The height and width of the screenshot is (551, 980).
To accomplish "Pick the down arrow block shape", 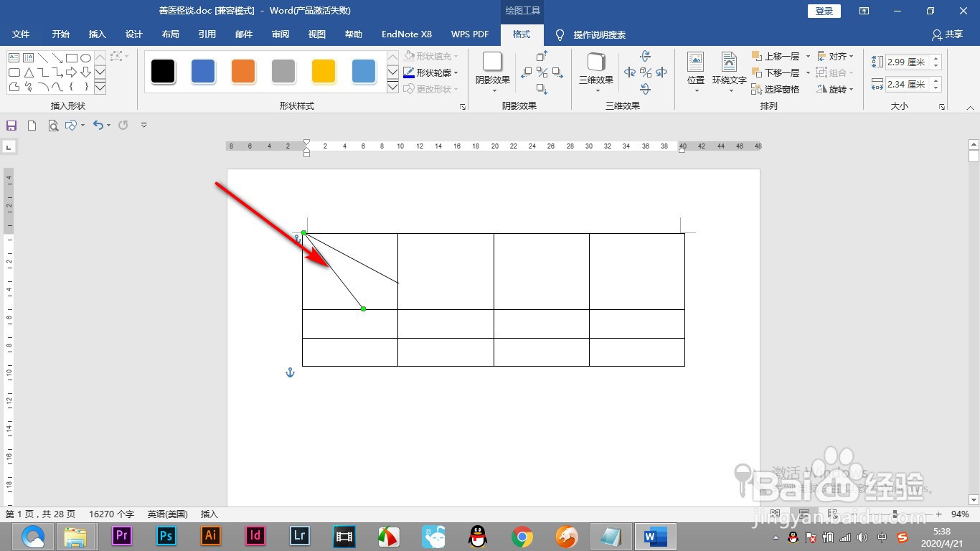I will click(85, 72).
